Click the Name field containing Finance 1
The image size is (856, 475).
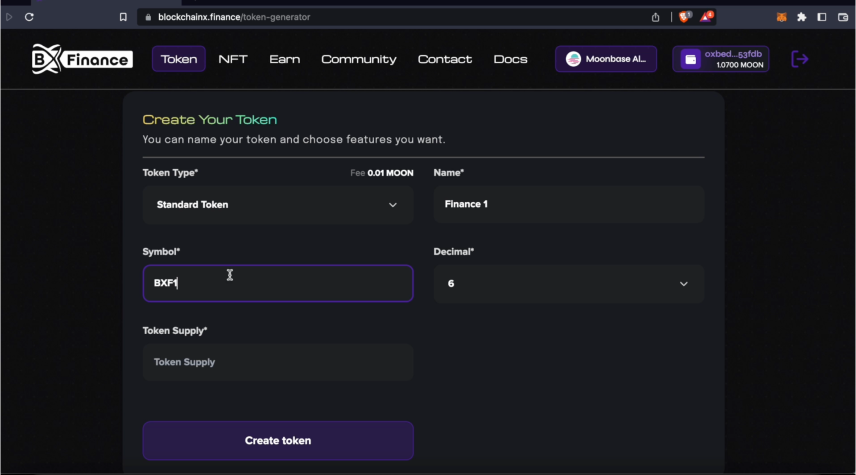pos(569,205)
